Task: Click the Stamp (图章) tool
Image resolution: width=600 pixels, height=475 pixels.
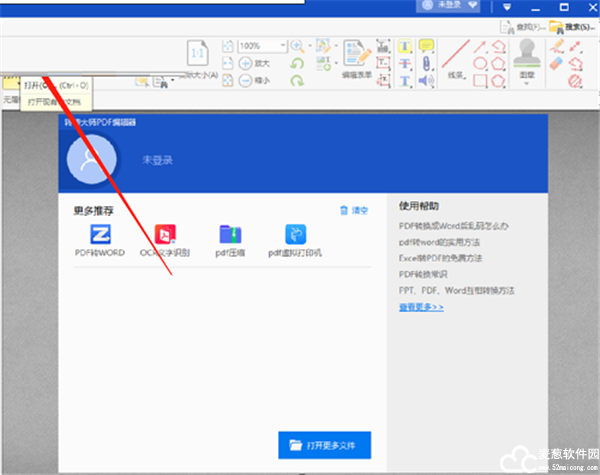Action: click(x=527, y=57)
